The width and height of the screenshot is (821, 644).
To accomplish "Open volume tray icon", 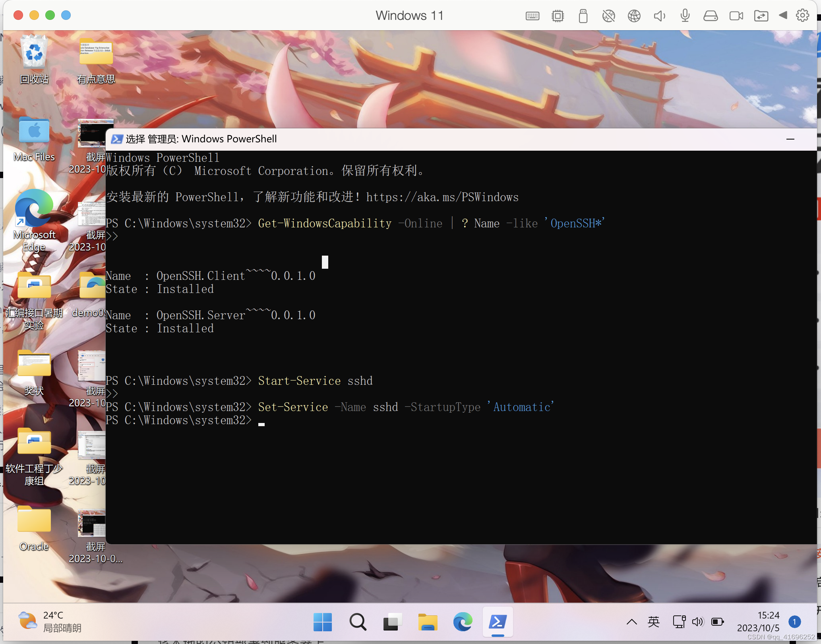I will 698,622.
